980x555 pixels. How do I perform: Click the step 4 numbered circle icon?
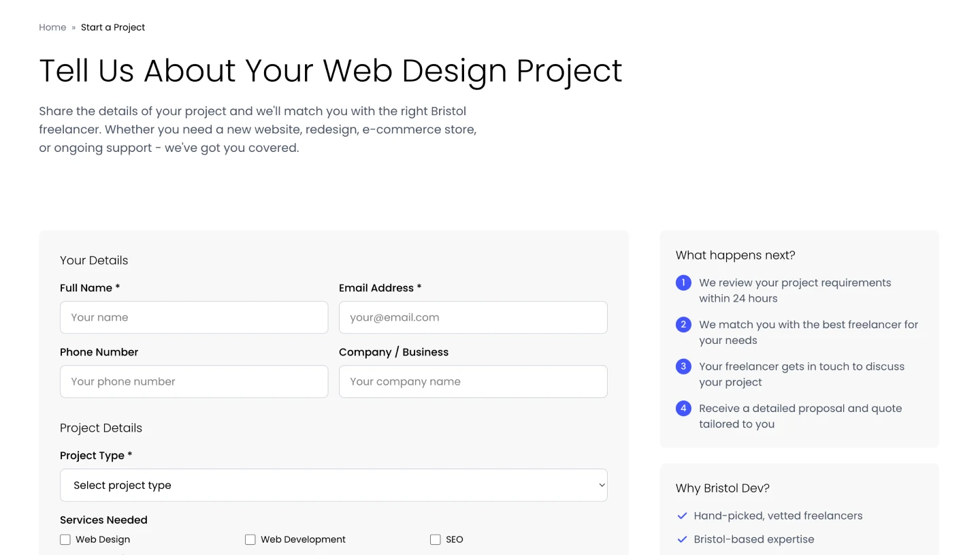[683, 409]
